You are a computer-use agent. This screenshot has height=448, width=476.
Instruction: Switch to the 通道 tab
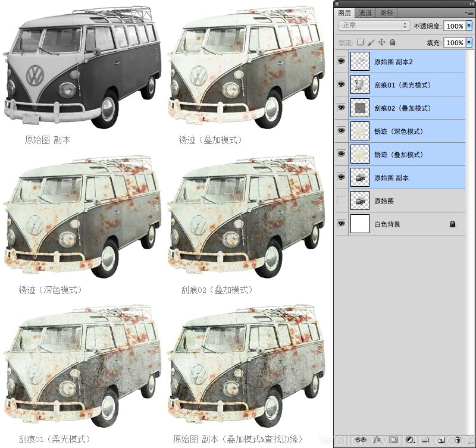click(365, 12)
